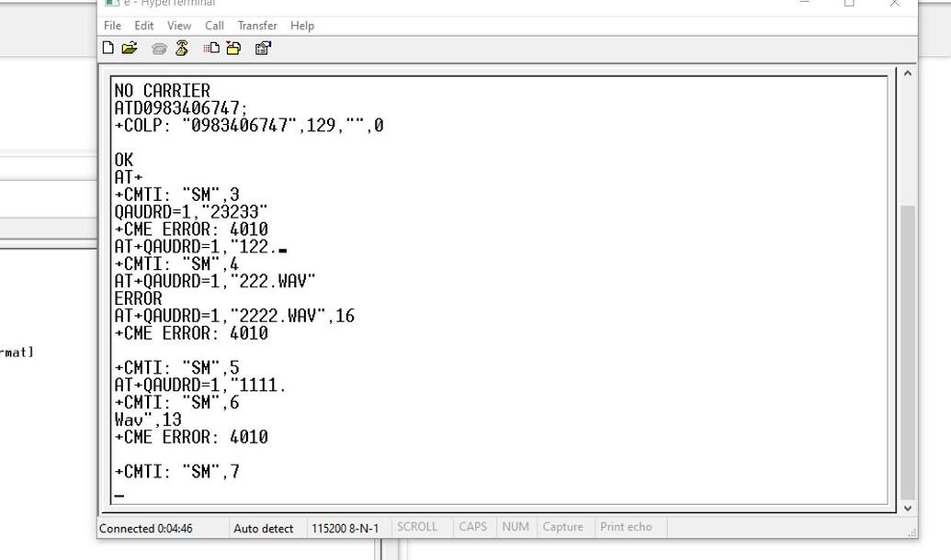Send a file to the modem

point(210,48)
